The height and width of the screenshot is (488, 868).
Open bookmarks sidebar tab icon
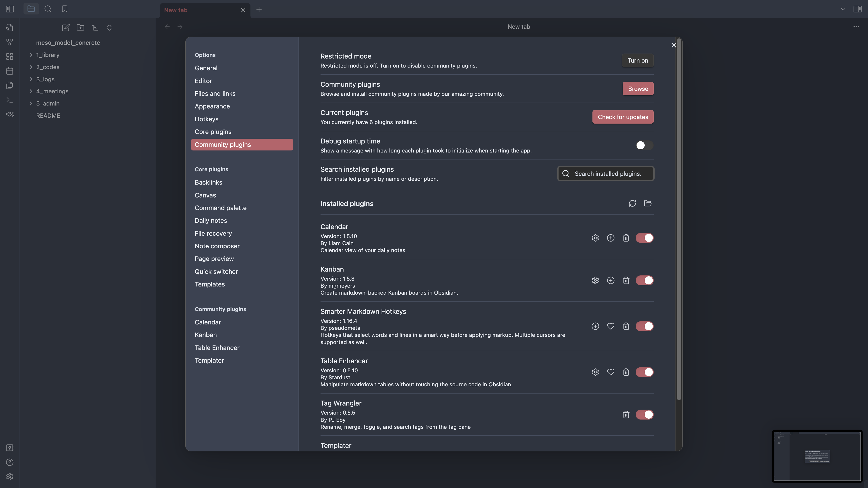[64, 9]
